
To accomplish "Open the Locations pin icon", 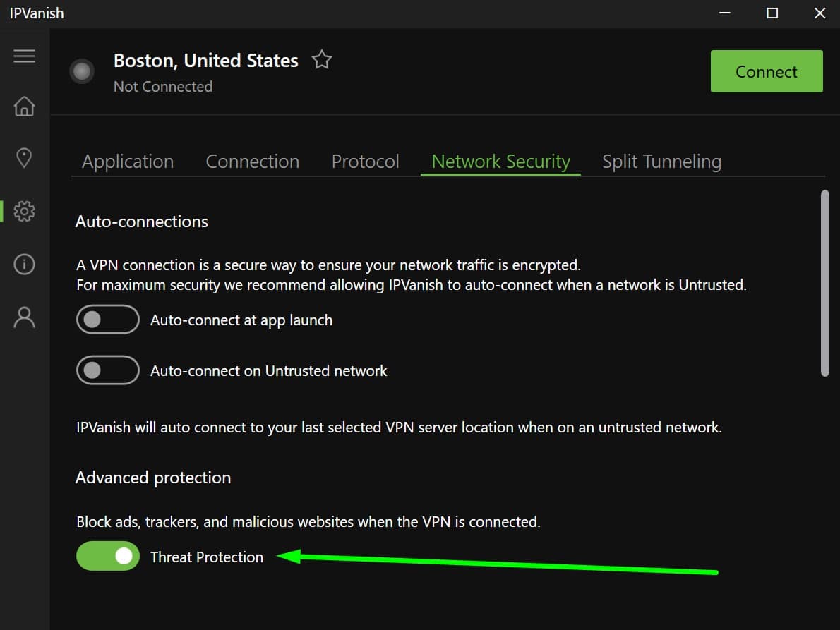I will [24, 158].
